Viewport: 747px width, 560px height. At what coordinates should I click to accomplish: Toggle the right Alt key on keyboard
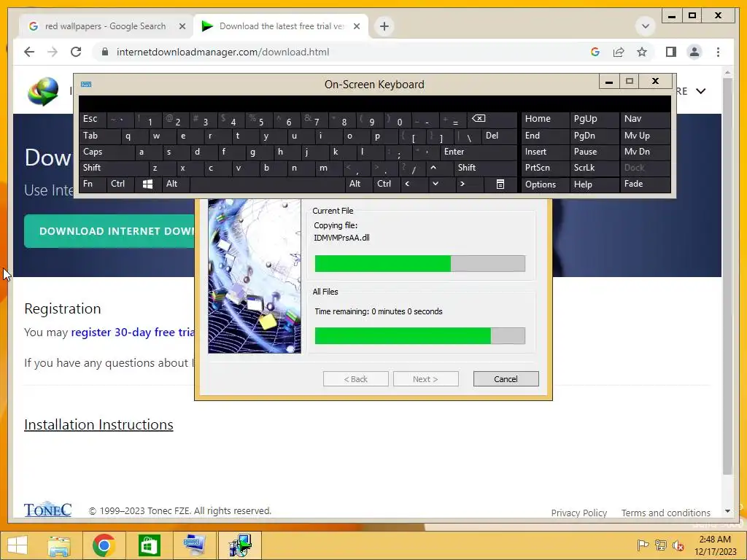[358, 184]
